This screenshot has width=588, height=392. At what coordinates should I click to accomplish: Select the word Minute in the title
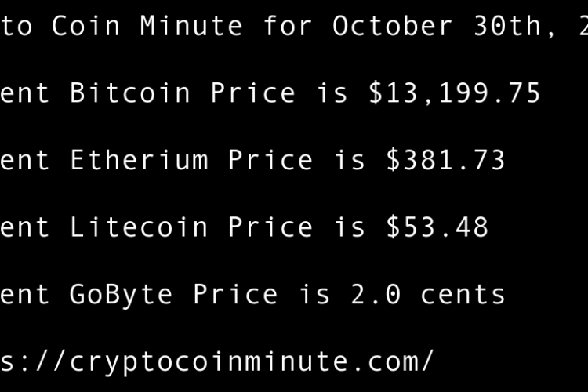click(191, 26)
